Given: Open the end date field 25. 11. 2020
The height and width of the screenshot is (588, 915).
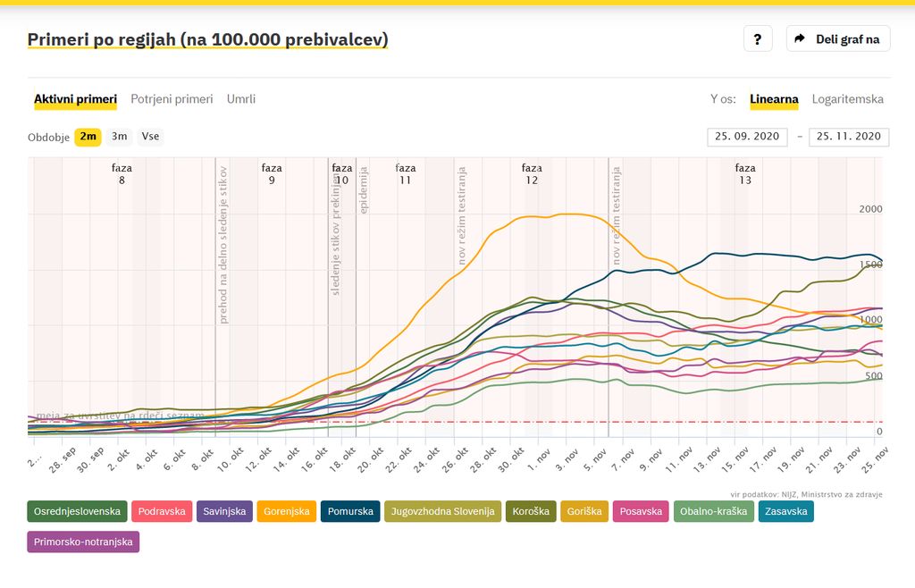Looking at the screenshot, I should (x=848, y=137).
